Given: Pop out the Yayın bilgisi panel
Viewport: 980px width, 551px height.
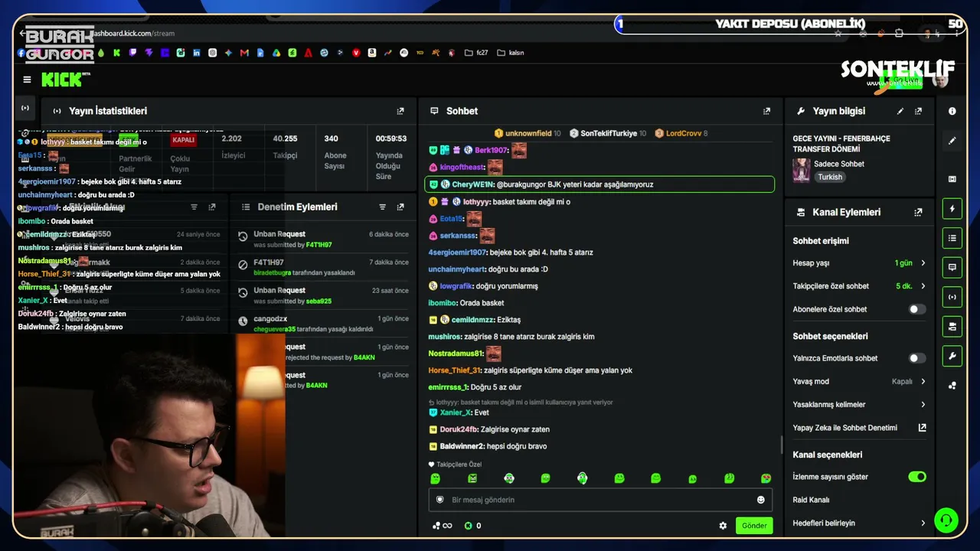Looking at the screenshot, I should pyautogui.click(x=918, y=111).
